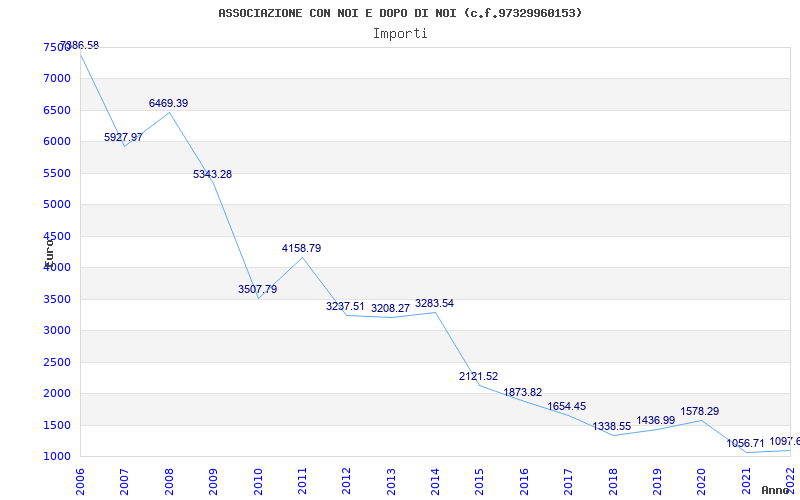Screen dimensions: 800x500
Task: Click the Importi subtitle
Action: tap(400, 34)
